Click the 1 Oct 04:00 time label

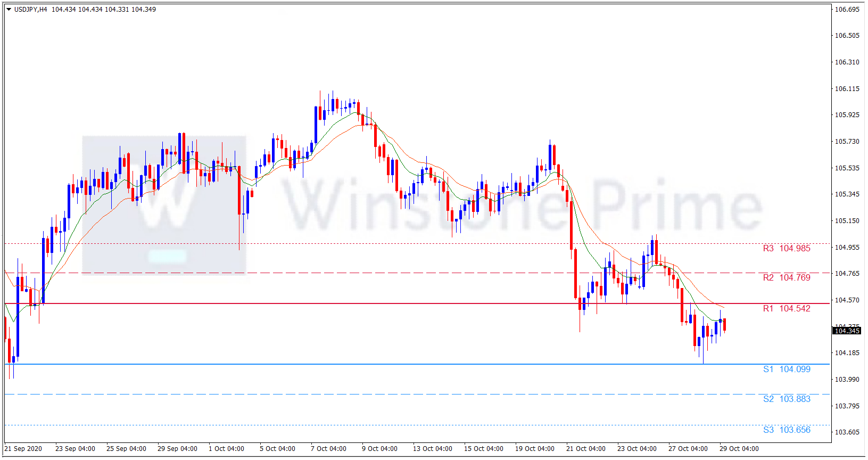226,449
